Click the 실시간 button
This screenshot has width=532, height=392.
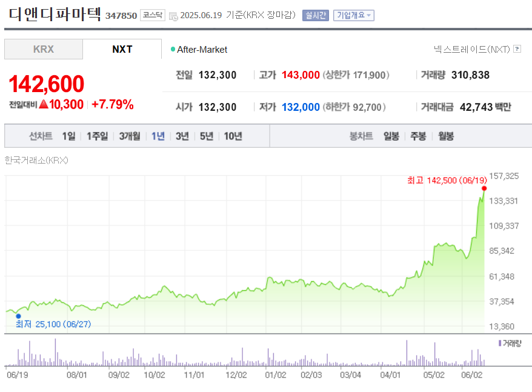(x=315, y=15)
